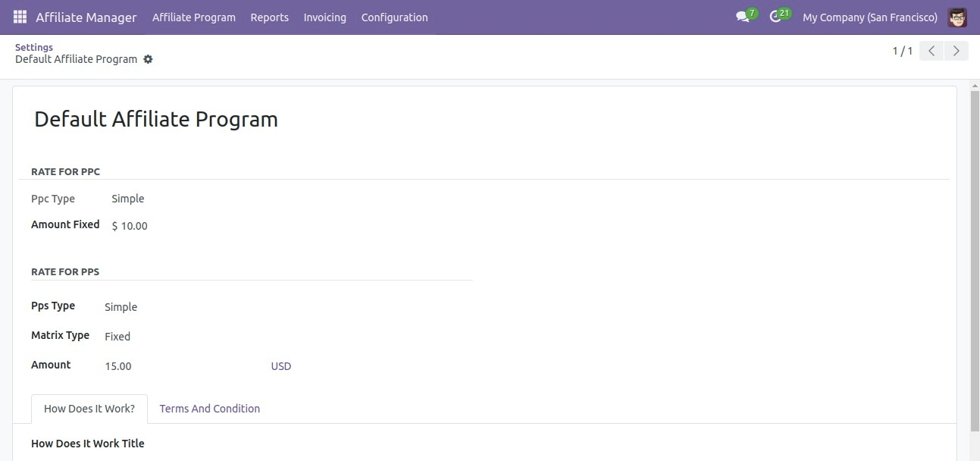Select the Matrix Type Fixed value
The height and width of the screenshot is (461, 980).
point(117,337)
